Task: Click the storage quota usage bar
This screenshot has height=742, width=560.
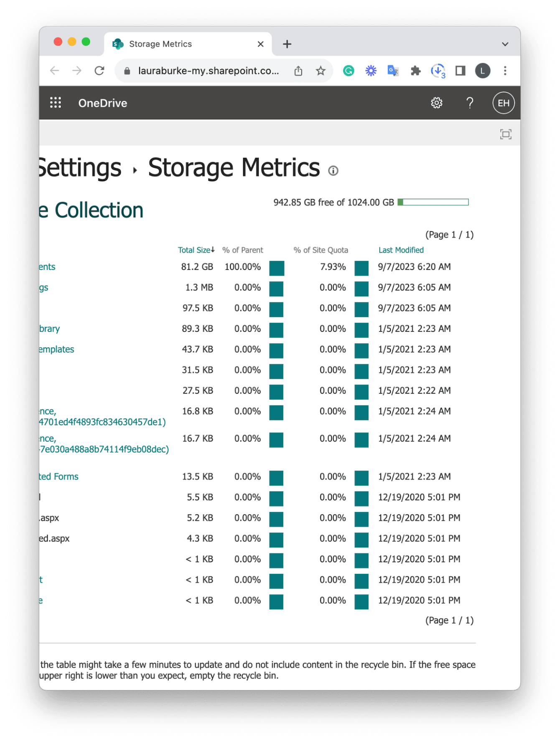Action: coord(433,202)
